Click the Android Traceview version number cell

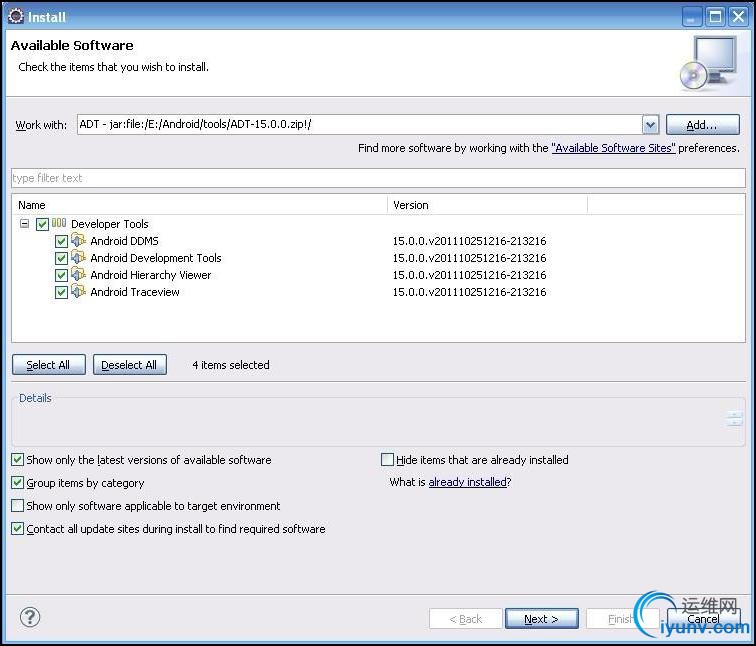tap(469, 292)
